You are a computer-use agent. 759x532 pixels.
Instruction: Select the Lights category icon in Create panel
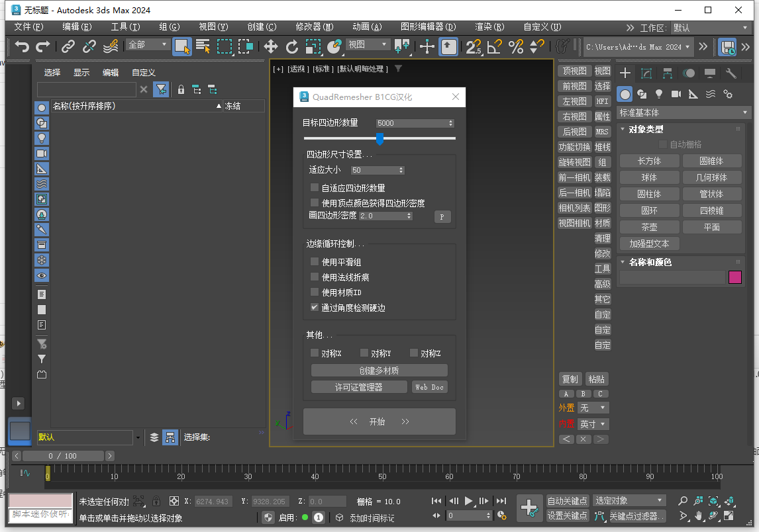pos(659,94)
